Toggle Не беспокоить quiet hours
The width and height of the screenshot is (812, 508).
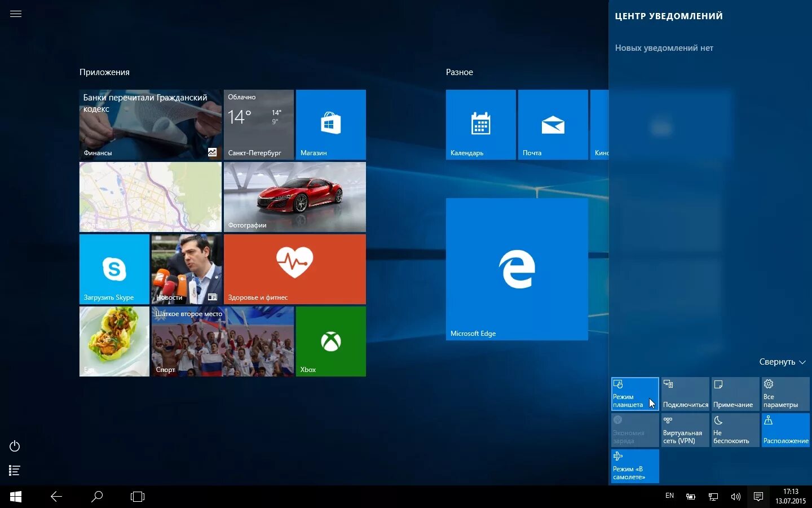coord(735,430)
